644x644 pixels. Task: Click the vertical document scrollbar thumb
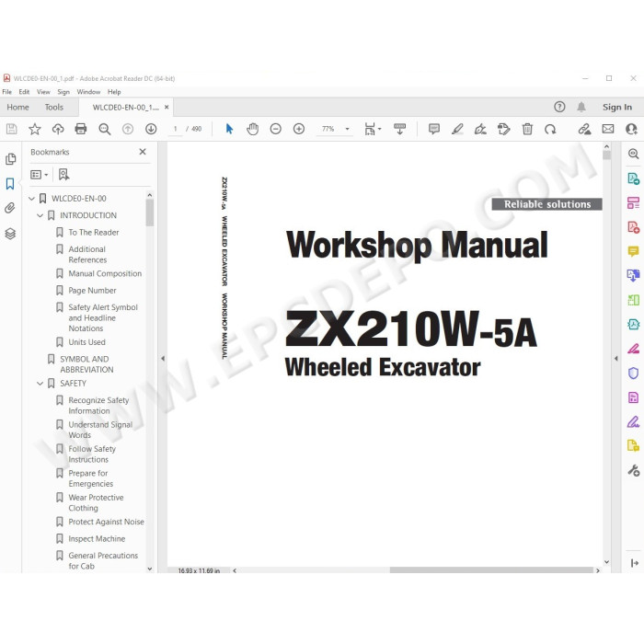[x=606, y=155]
